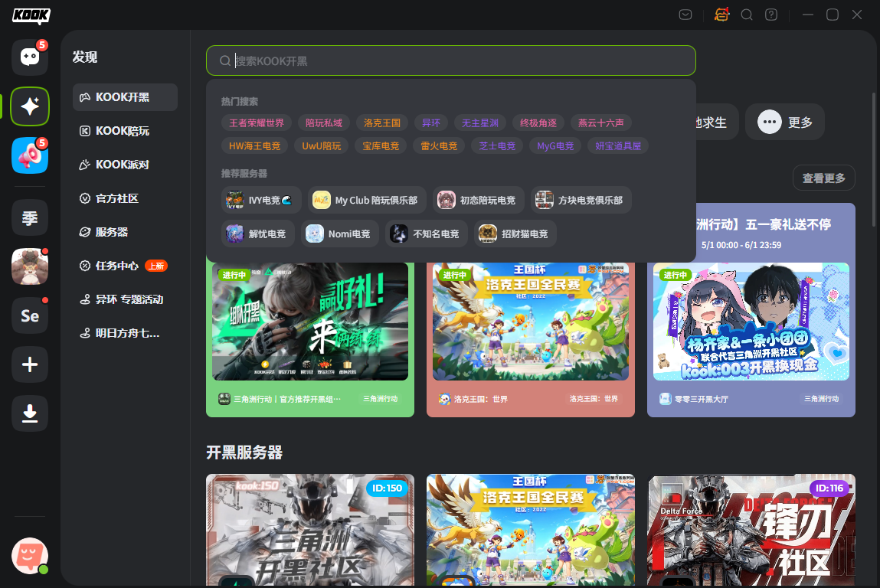Open the help question mark icon

coord(771,15)
